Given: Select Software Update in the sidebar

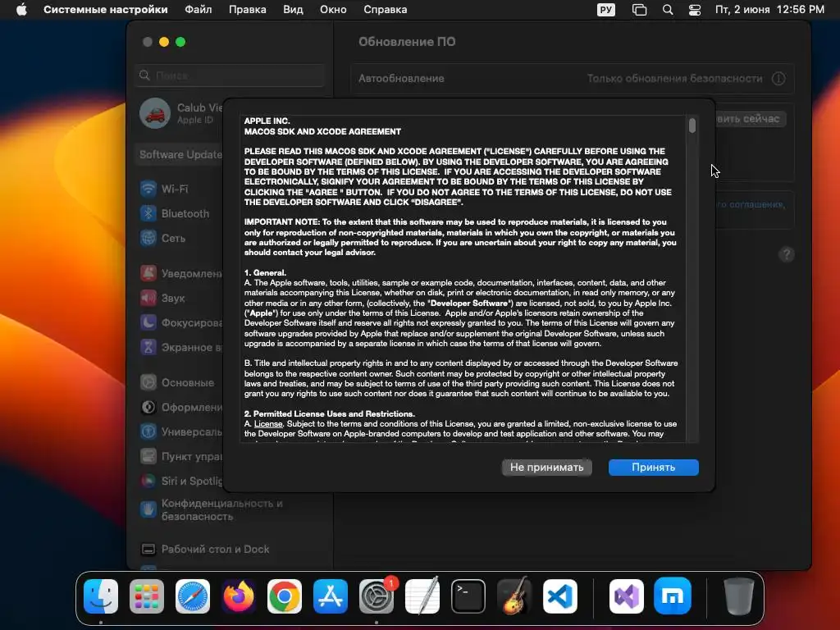Looking at the screenshot, I should pos(180,155).
